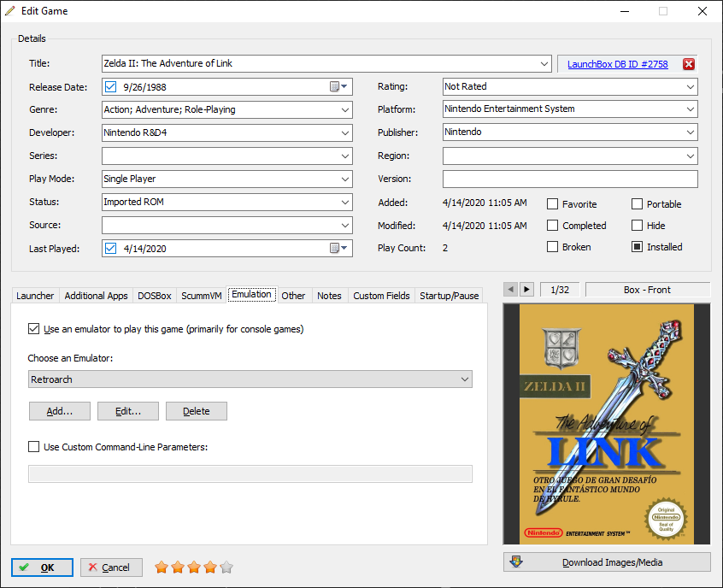Image resolution: width=723 pixels, height=588 pixels.
Task: Uncheck the Last Played date checkbox
Action: 110,248
